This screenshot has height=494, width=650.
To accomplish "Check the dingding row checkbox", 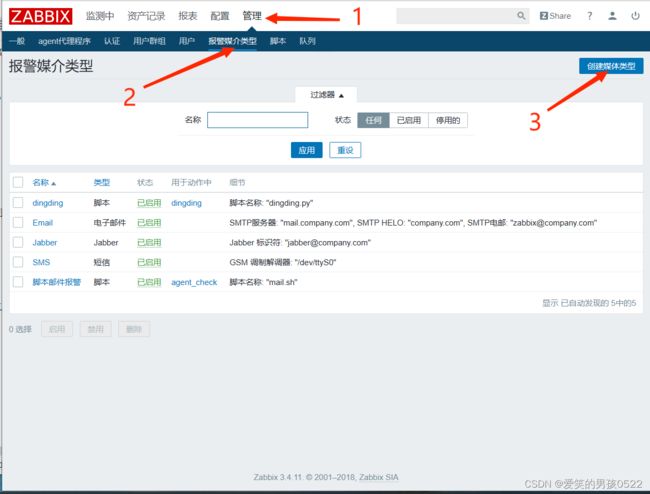I will click(x=18, y=203).
